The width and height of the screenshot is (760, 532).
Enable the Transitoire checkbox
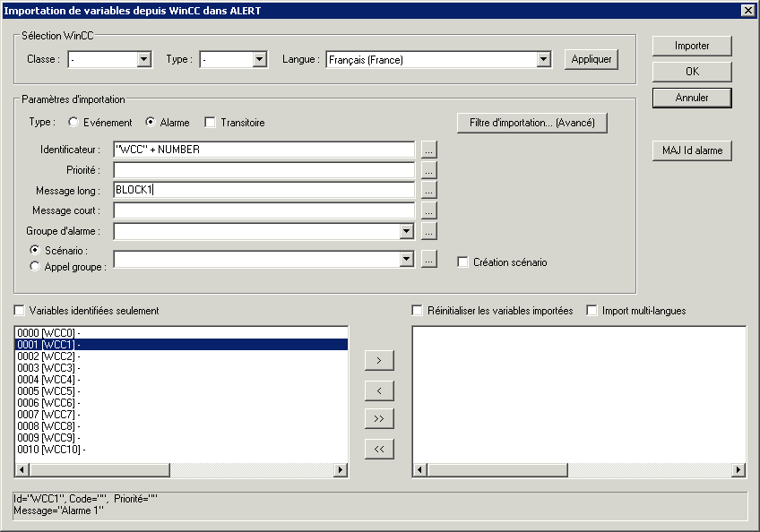tap(211, 123)
